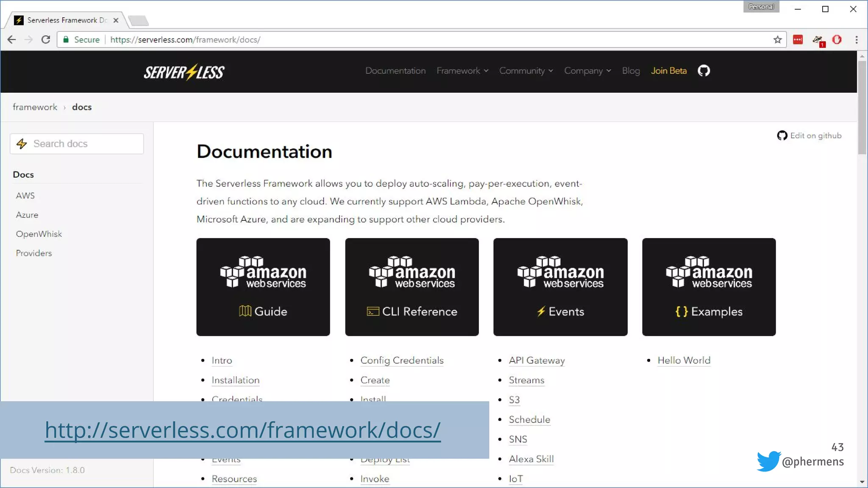
Task: Open the extension icon with red badge
Action: click(818, 40)
